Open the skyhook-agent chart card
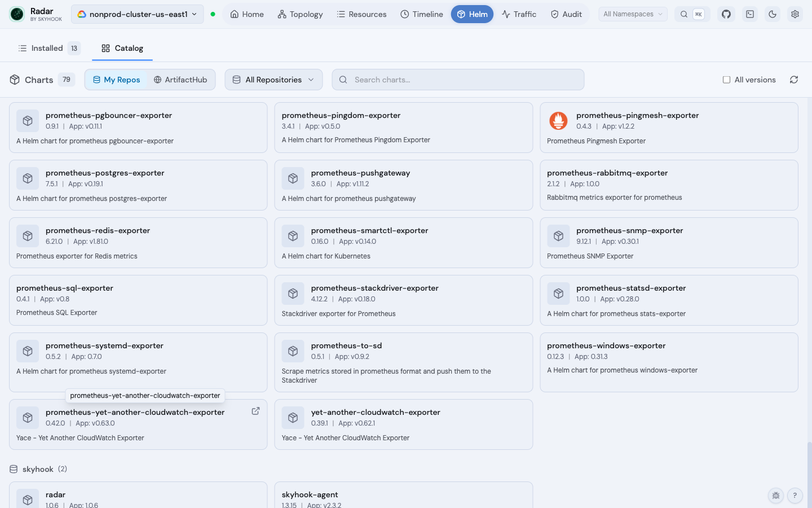Screen dimensions: 812x508 pyautogui.click(x=404, y=495)
